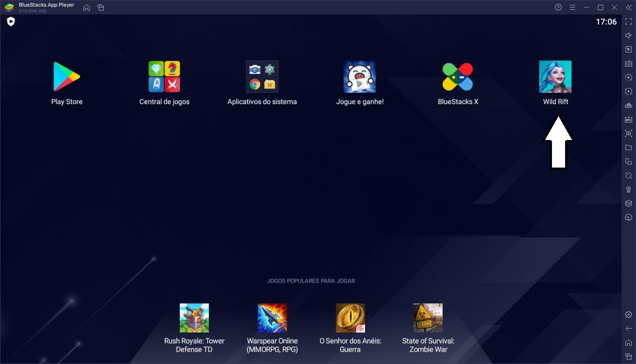Open the help question mark icon
Image resolution: width=636 pixels, height=364 pixels.
(558, 7)
